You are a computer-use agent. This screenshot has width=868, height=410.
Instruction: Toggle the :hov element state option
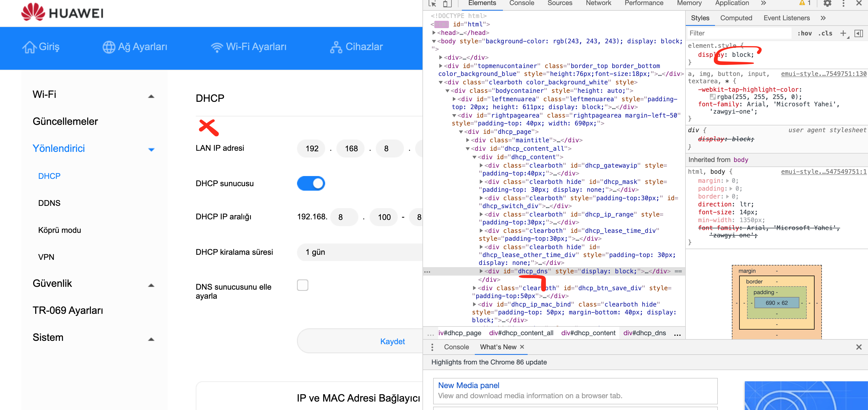(805, 33)
